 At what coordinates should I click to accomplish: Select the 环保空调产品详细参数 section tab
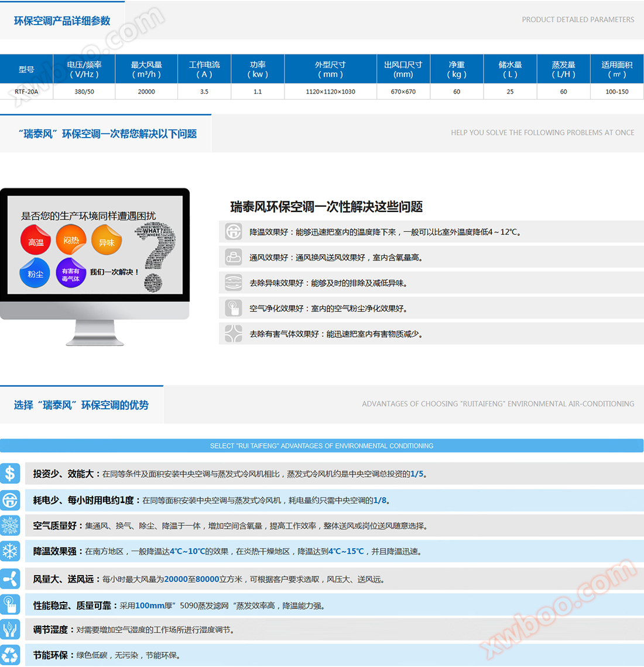pyautogui.click(x=62, y=20)
